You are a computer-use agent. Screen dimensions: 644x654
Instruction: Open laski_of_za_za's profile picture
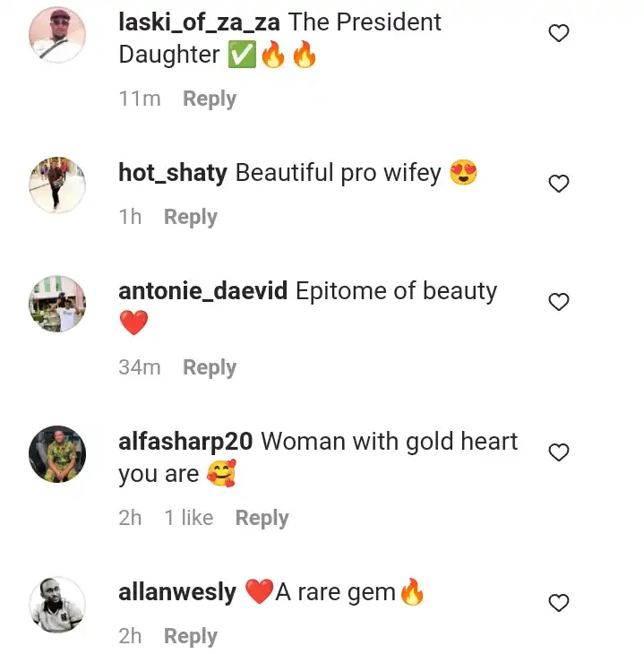tap(57, 34)
